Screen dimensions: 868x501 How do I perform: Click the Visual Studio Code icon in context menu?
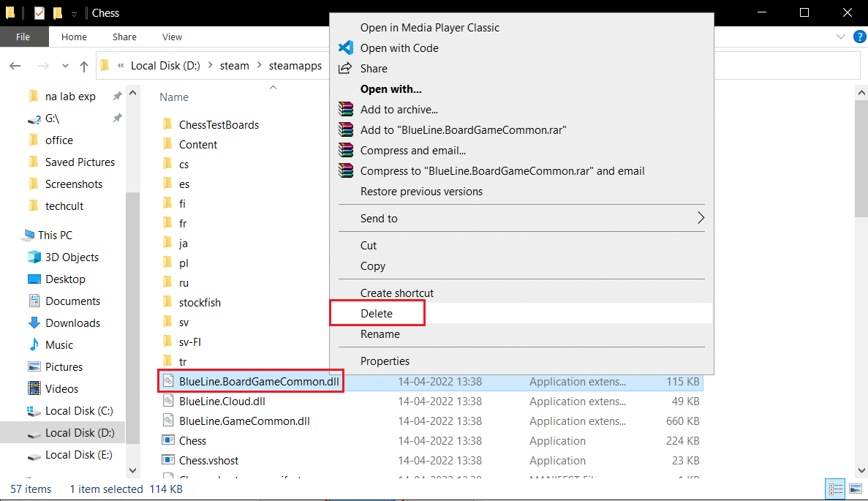pyautogui.click(x=345, y=48)
